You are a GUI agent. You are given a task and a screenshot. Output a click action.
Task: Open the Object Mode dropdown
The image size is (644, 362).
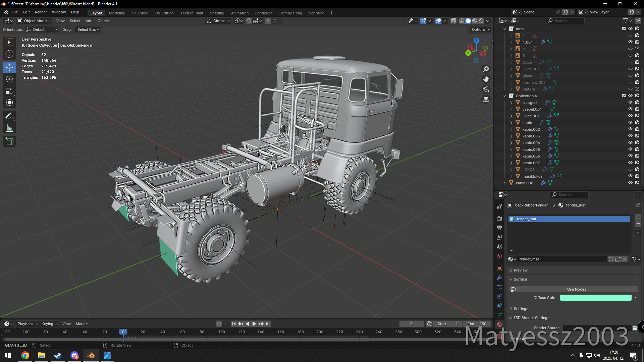coord(34,21)
